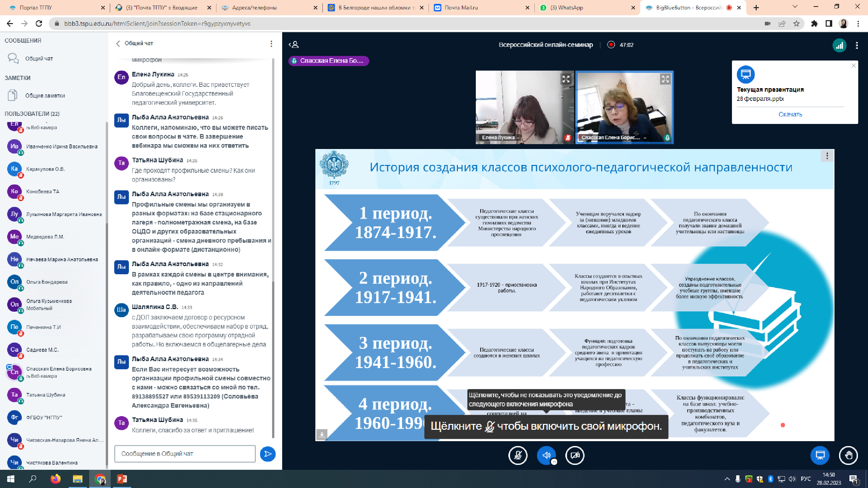Click avatar of Спасская Елена Борисовна in users
868x488 pixels.
(15, 372)
